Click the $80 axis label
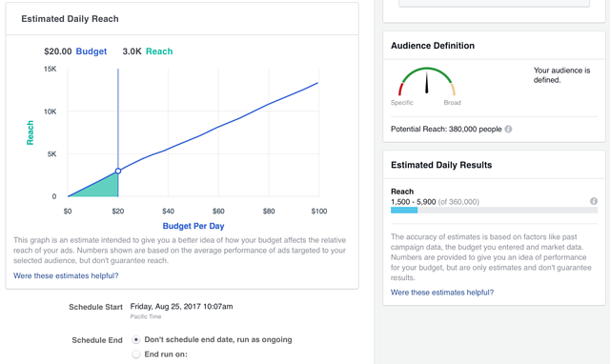 click(269, 212)
